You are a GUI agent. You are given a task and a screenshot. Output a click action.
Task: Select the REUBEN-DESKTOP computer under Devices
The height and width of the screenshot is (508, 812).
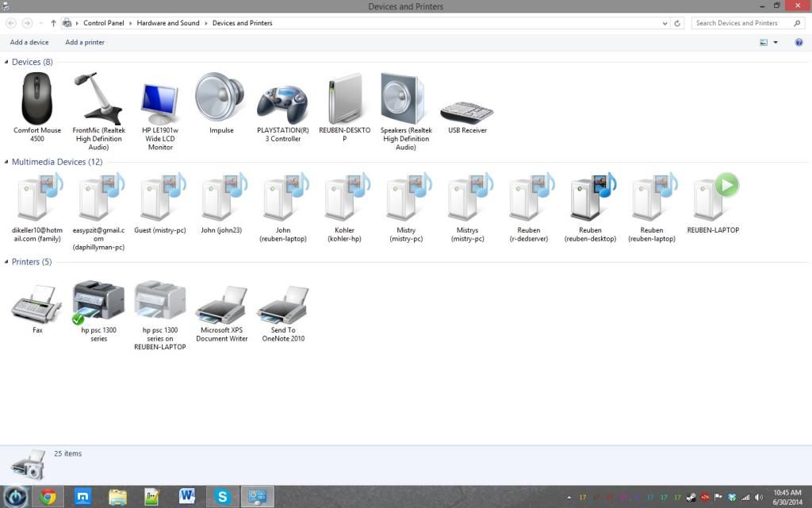click(x=344, y=107)
